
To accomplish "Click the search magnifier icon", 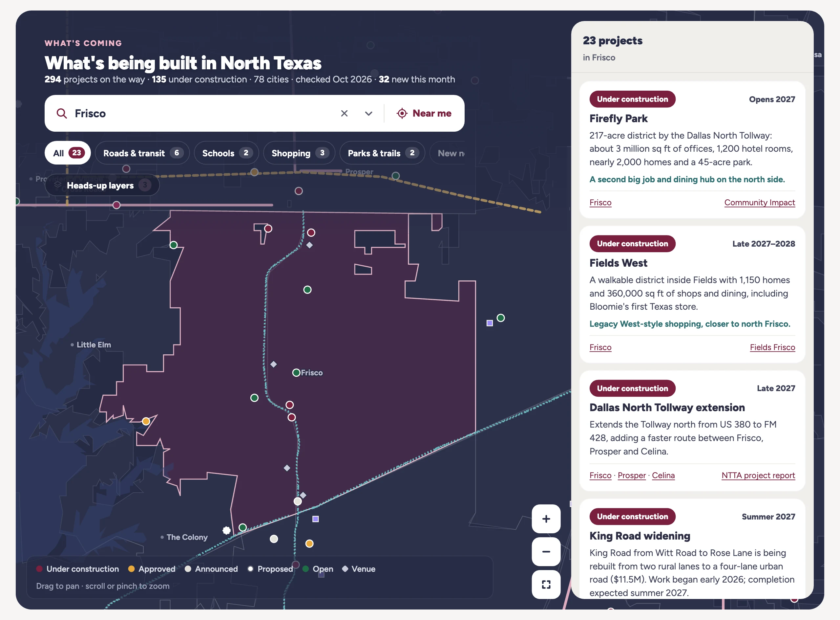I will click(61, 113).
